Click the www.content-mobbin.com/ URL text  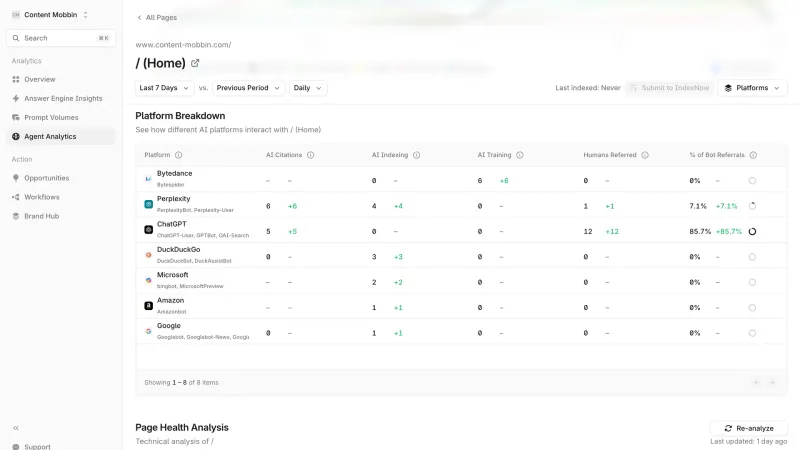click(x=183, y=45)
